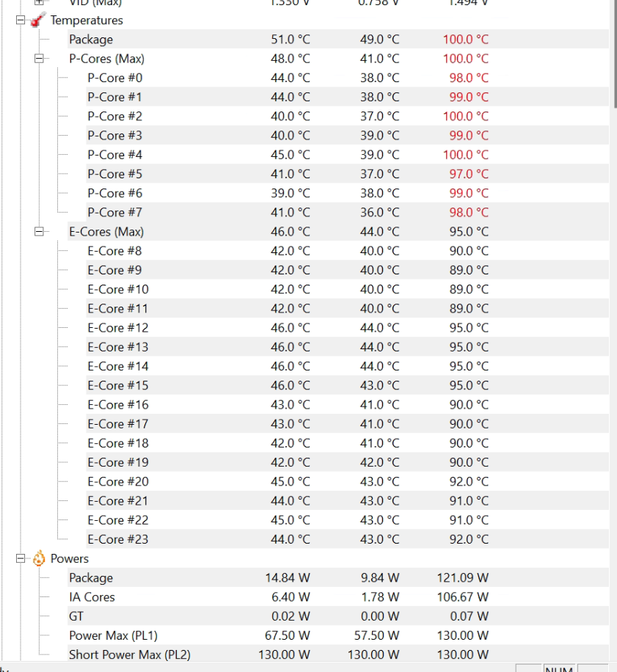This screenshot has width=617, height=672.
Task: Select the Short Power Max (PL2) row
Action: [x=129, y=654]
